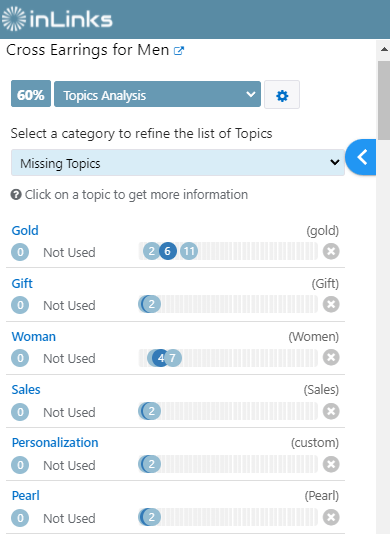Dismiss the Pearl topic with its X icon
Screen dimensions: 390x534
pos(331,517)
